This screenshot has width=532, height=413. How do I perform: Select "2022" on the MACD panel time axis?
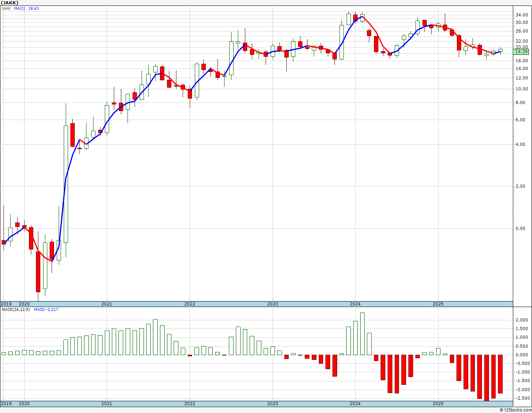[x=190, y=404]
